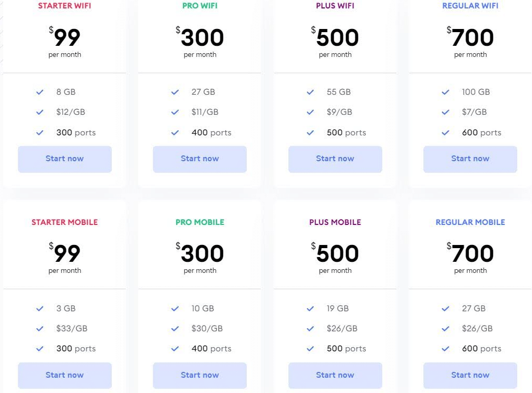Click Start now under Pro WiFi plan

pos(199,159)
